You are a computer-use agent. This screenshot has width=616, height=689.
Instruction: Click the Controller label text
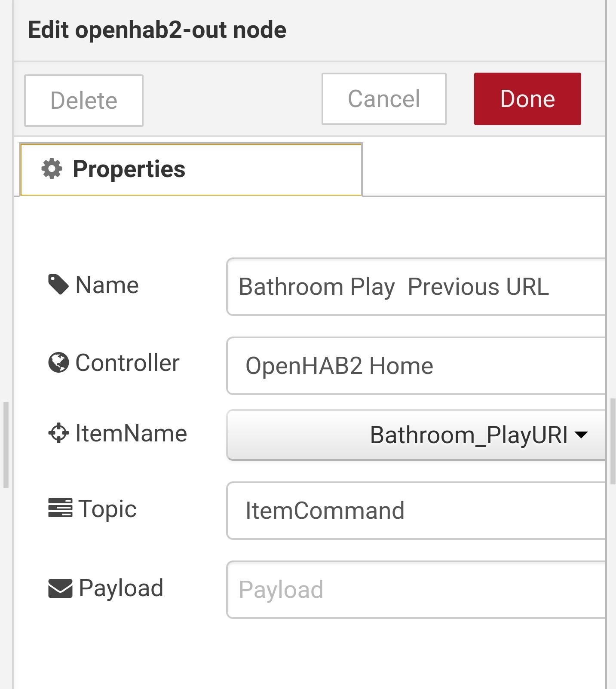point(127,363)
